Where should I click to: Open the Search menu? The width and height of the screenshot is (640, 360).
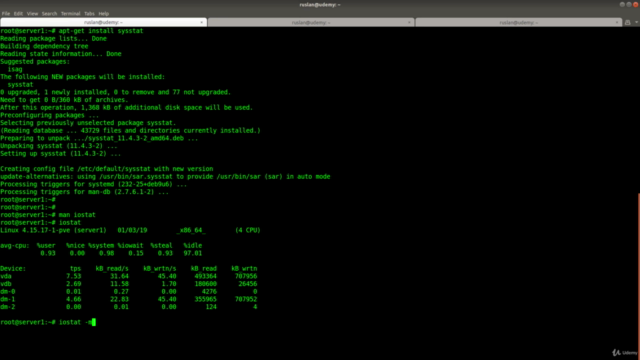click(x=49, y=13)
